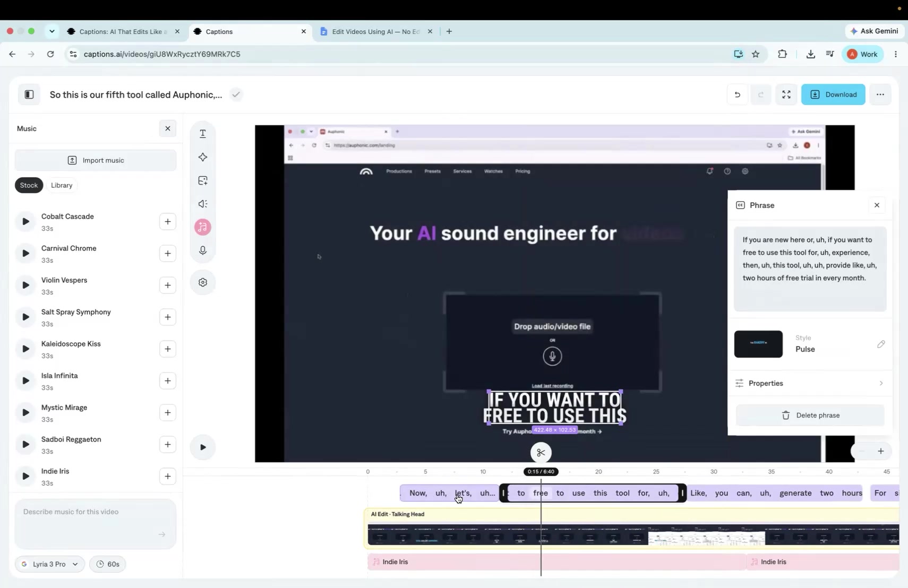Open browser downloads icon
The image size is (908, 588).
810,54
